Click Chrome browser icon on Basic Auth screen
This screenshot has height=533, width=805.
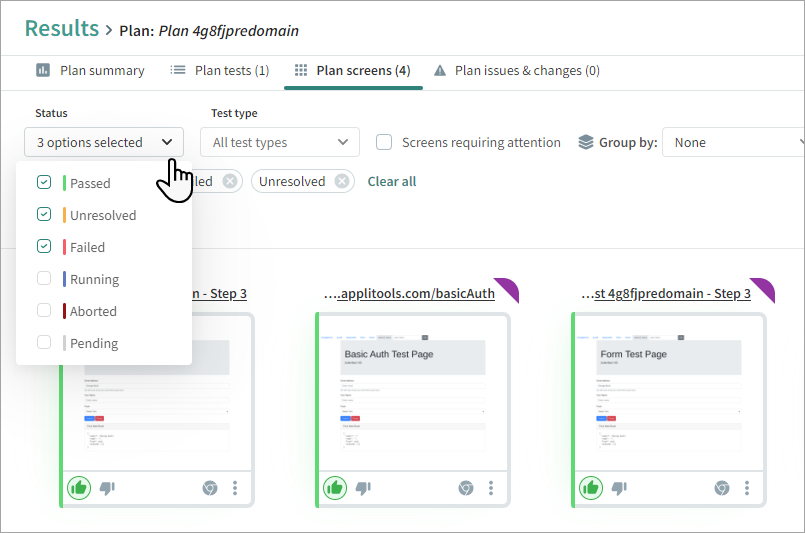pyautogui.click(x=465, y=488)
